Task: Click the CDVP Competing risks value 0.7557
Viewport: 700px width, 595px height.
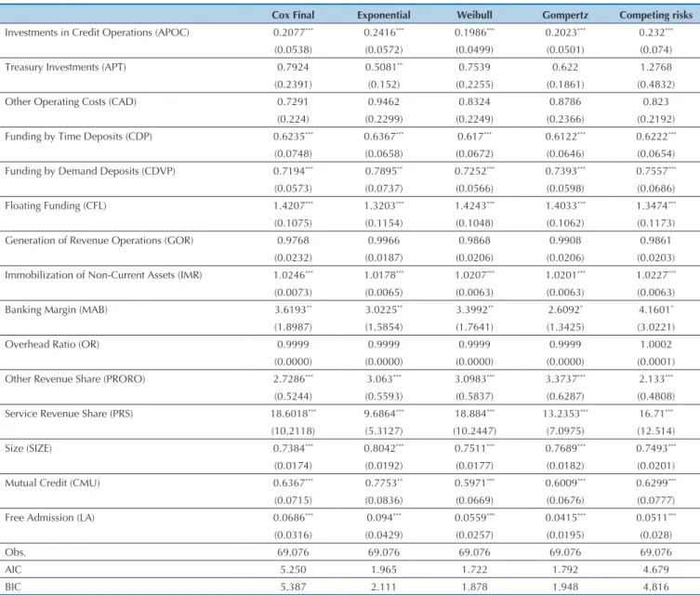Action: 655,171
